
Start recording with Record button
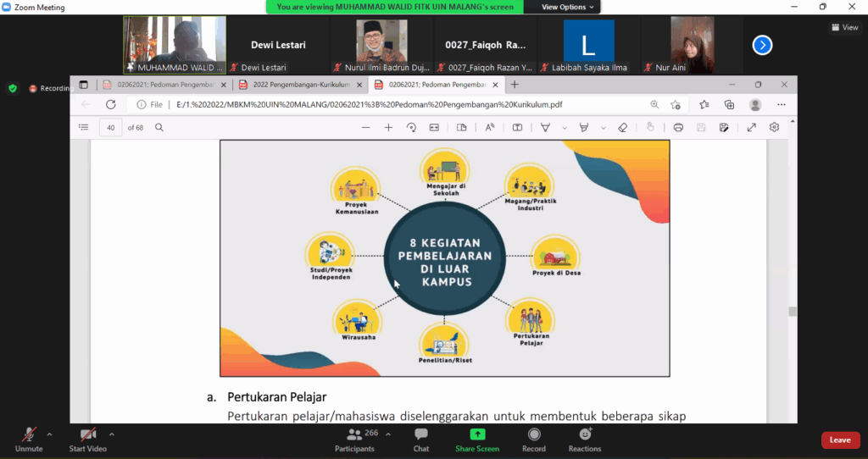(533, 438)
